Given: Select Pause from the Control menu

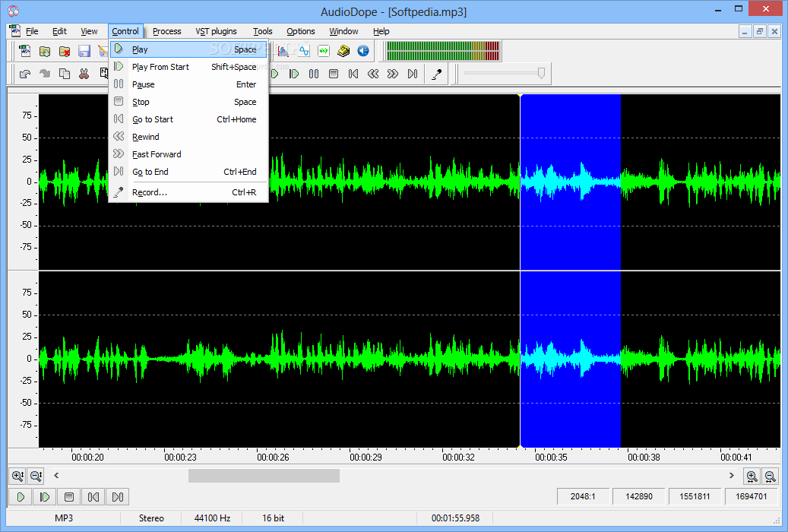Looking at the screenshot, I should click(x=188, y=84).
